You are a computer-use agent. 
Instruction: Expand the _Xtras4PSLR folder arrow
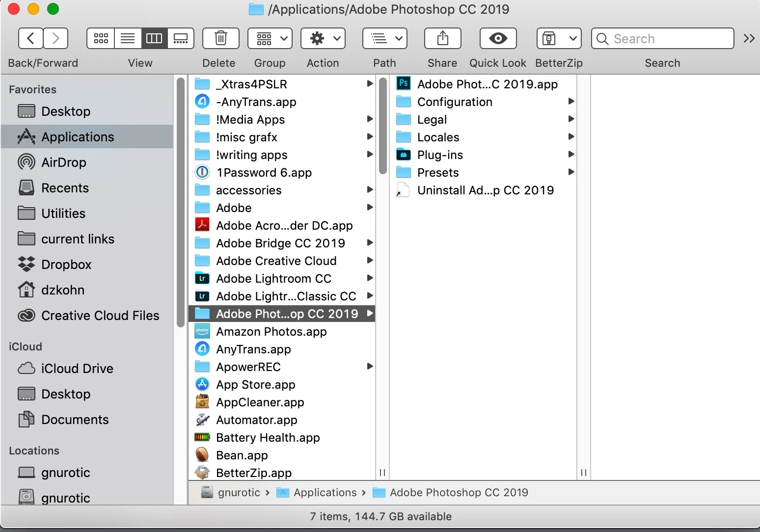(370, 84)
